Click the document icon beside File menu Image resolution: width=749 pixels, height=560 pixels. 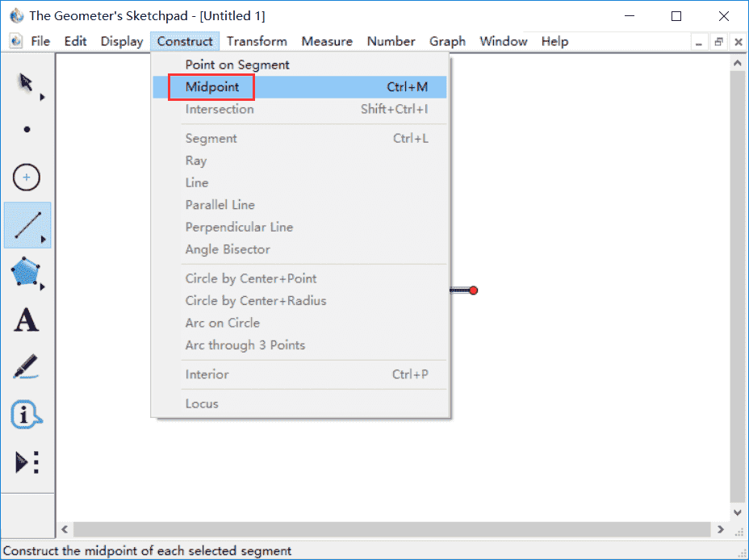coord(16,41)
